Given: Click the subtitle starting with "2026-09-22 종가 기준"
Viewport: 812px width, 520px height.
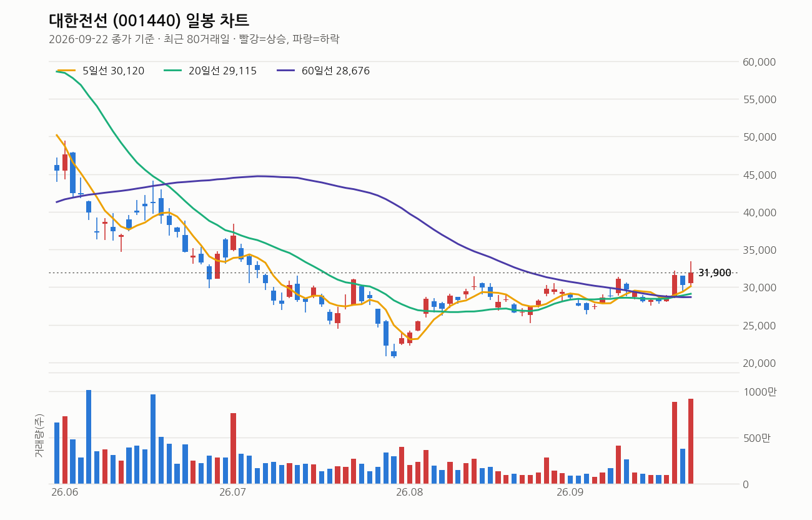Looking at the screenshot, I should coord(194,39).
